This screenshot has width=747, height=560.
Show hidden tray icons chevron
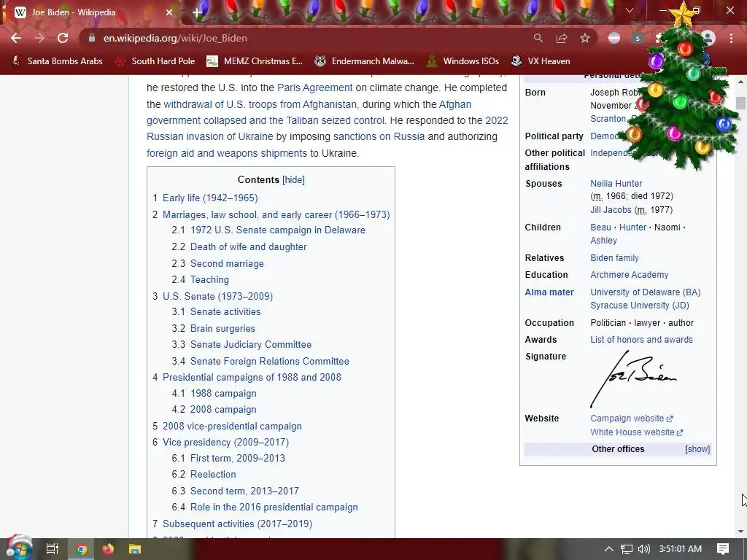(x=609, y=549)
